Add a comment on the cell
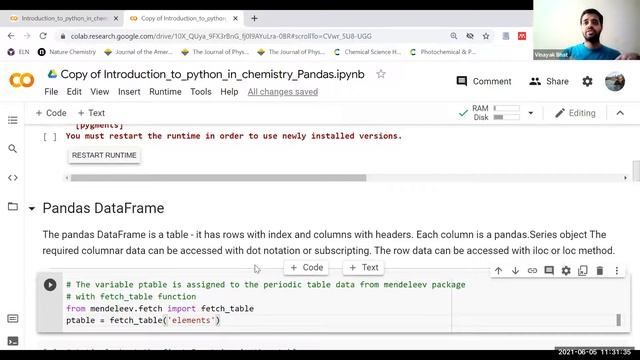Viewport: 640px width, 360px height. point(549,271)
